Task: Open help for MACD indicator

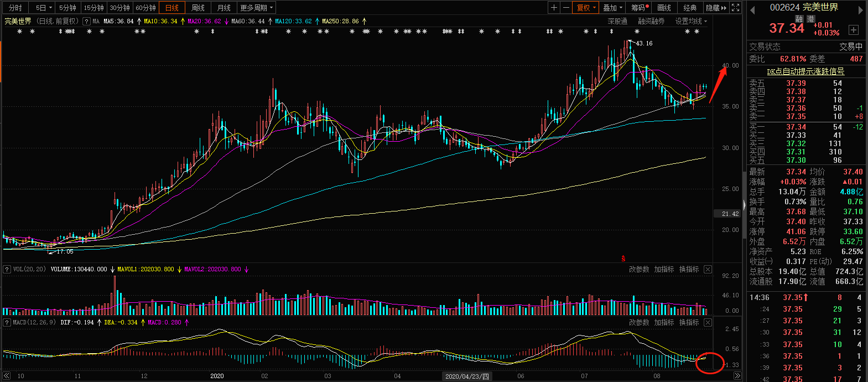Action: click(7, 322)
